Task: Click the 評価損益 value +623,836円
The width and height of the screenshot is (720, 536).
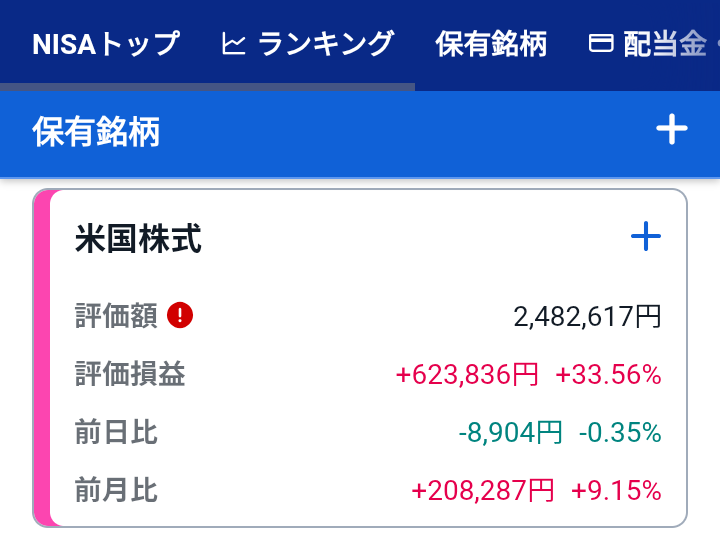Action: tap(467, 375)
